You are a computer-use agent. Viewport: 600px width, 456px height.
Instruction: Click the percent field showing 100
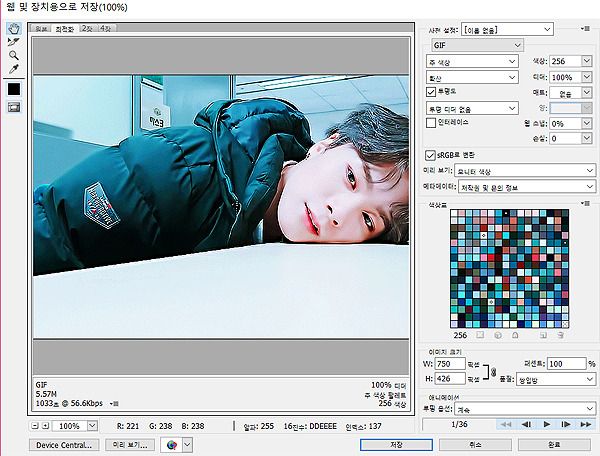566,363
